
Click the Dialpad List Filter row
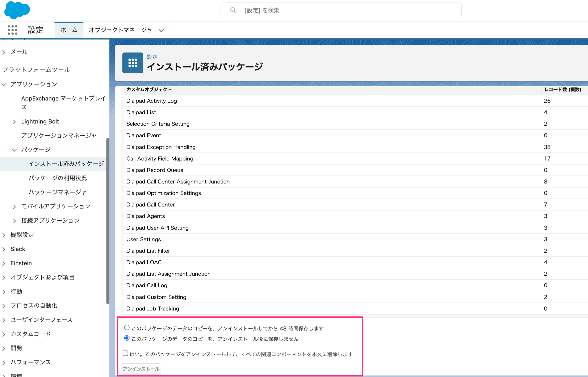[x=356, y=251]
